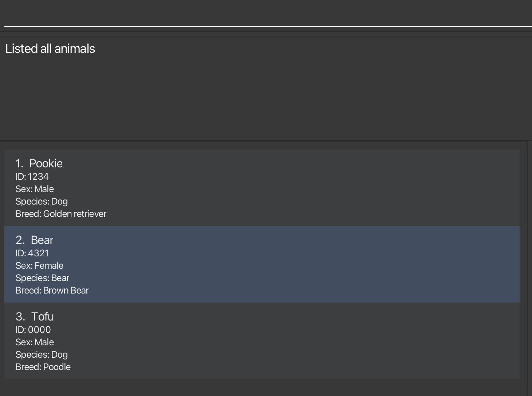Viewport: 532px width, 396px height.
Task: Click the 'Species: Dog' line under Pookie
Action: [x=42, y=202]
